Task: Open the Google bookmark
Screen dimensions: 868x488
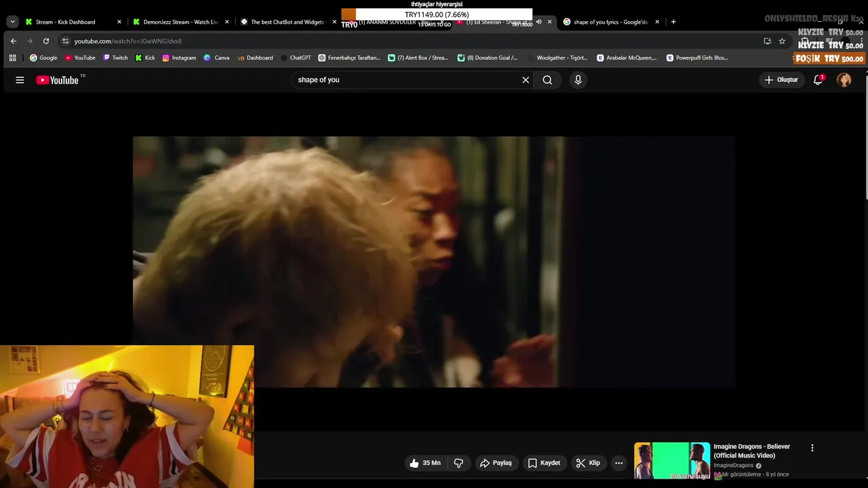Action: pos(43,58)
